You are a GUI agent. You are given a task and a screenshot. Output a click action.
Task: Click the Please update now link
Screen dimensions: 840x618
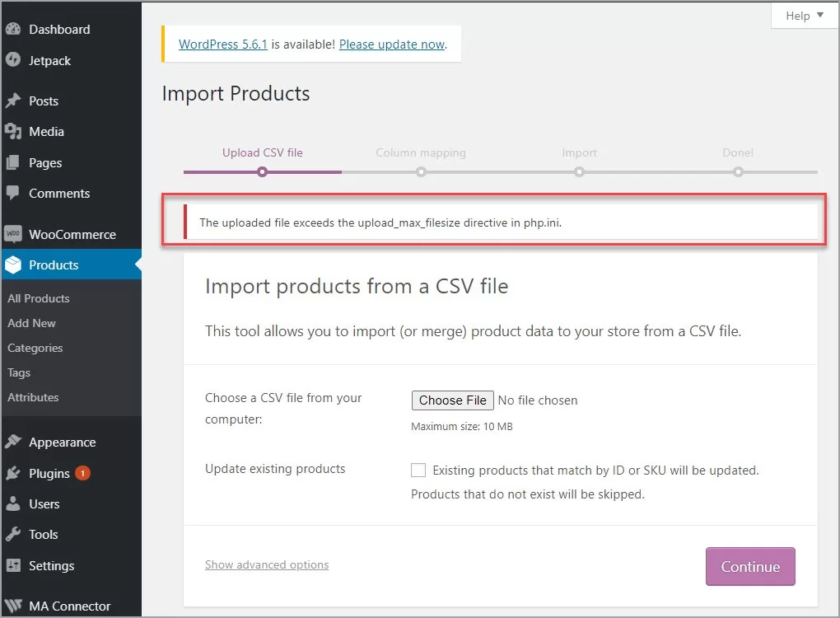pyautogui.click(x=393, y=44)
